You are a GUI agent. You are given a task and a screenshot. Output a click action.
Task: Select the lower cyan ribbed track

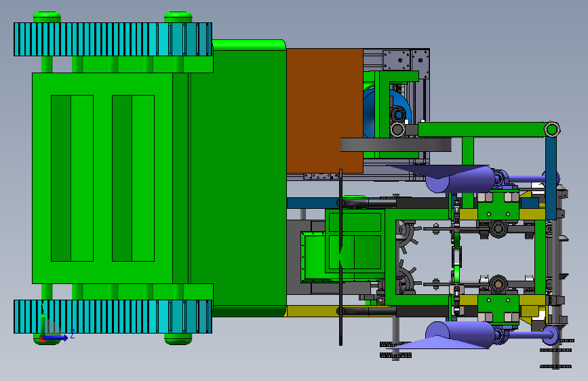coord(113,317)
